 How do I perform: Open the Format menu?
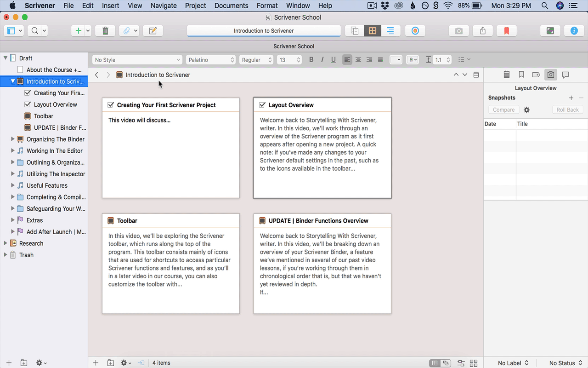[267, 6]
